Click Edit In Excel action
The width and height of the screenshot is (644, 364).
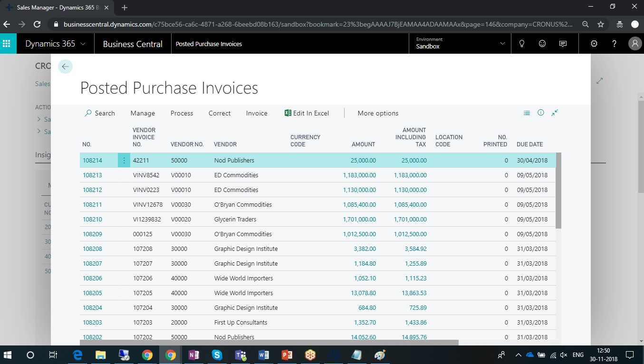tap(307, 113)
